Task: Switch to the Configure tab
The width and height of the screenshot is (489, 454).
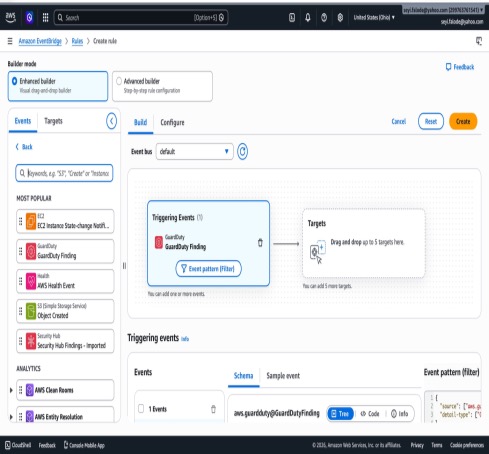Action: click(x=172, y=122)
